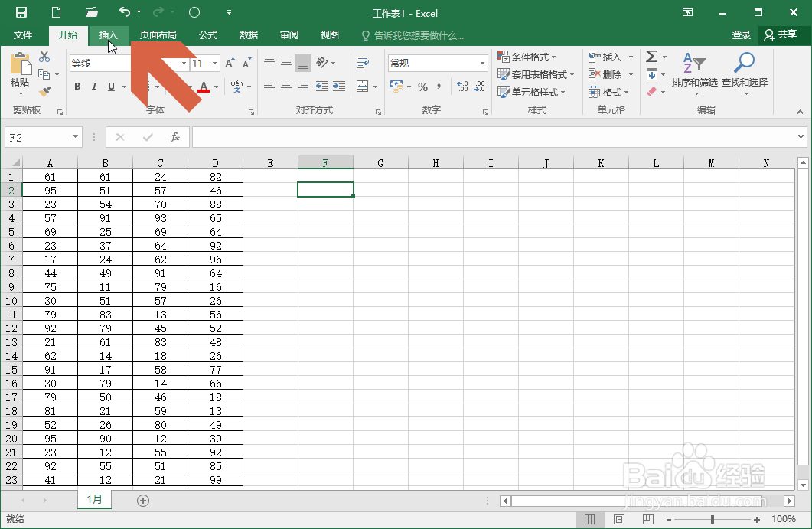Switch to the 插入 ribbon tab

(108, 34)
